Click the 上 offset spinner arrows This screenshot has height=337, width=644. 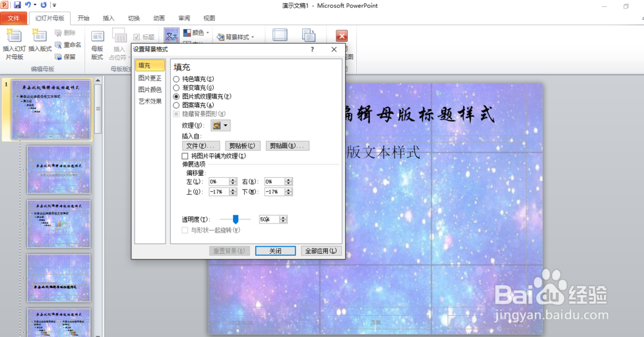[x=233, y=192]
